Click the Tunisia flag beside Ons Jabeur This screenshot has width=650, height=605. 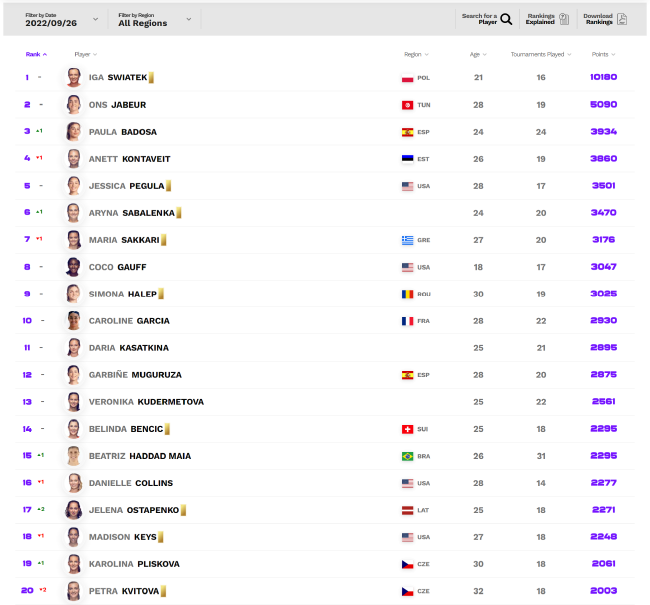tap(407, 105)
